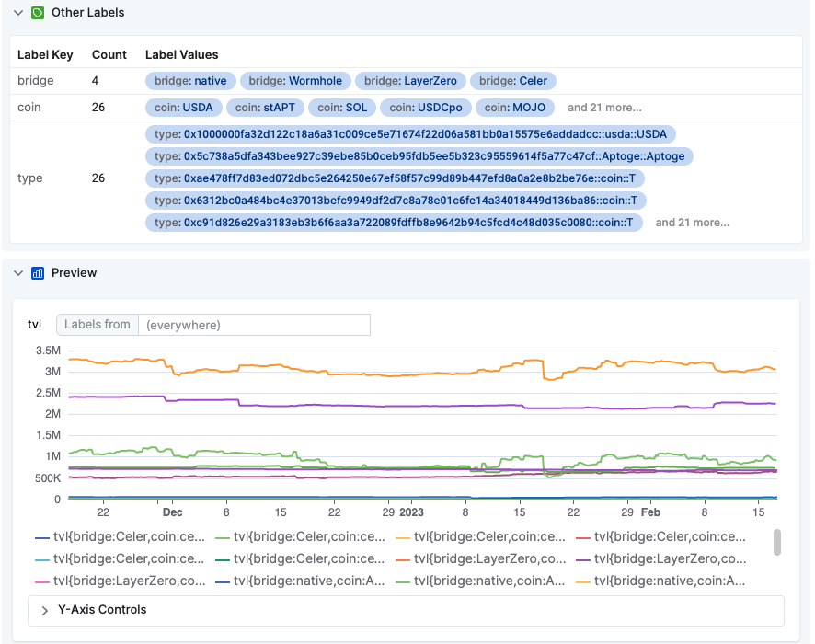Show 21 more coin values

pyautogui.click(x=604, y=108)
